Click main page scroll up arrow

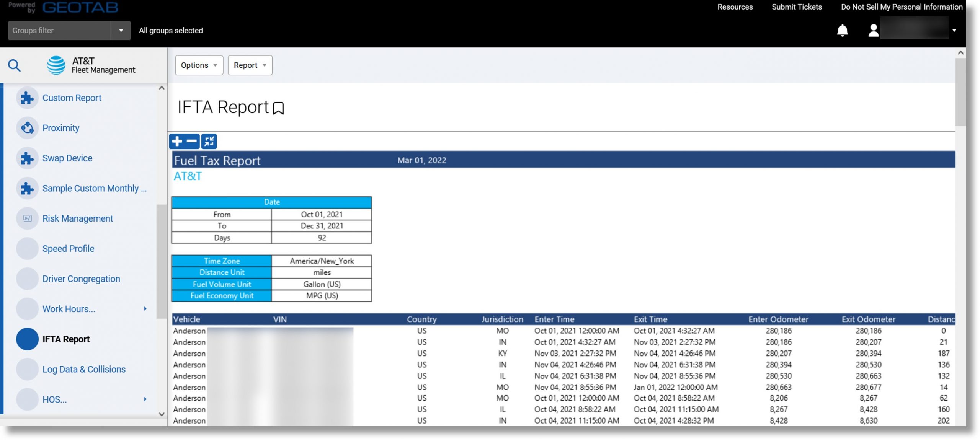pyautogui.click(x=960, y=53)
